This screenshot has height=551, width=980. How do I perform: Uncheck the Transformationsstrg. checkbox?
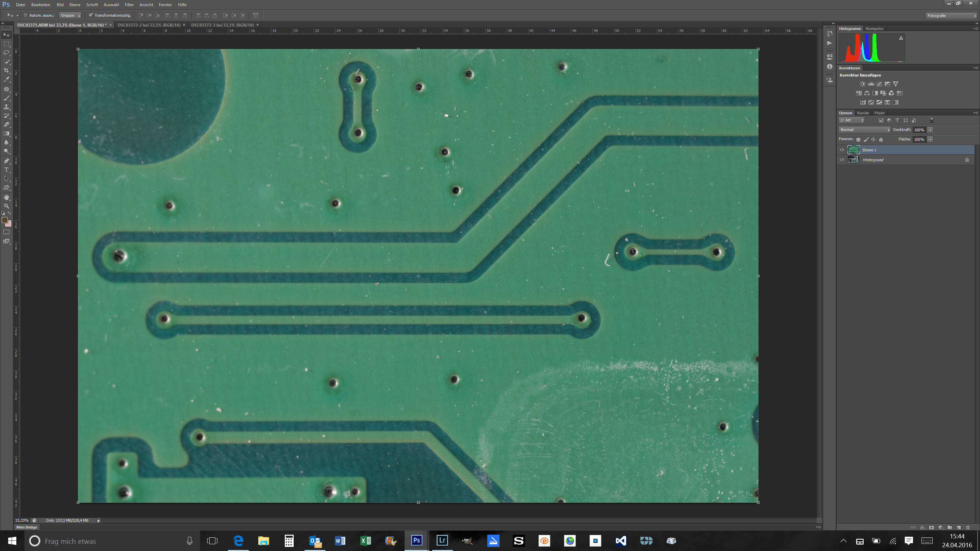[x=91, y=16]
